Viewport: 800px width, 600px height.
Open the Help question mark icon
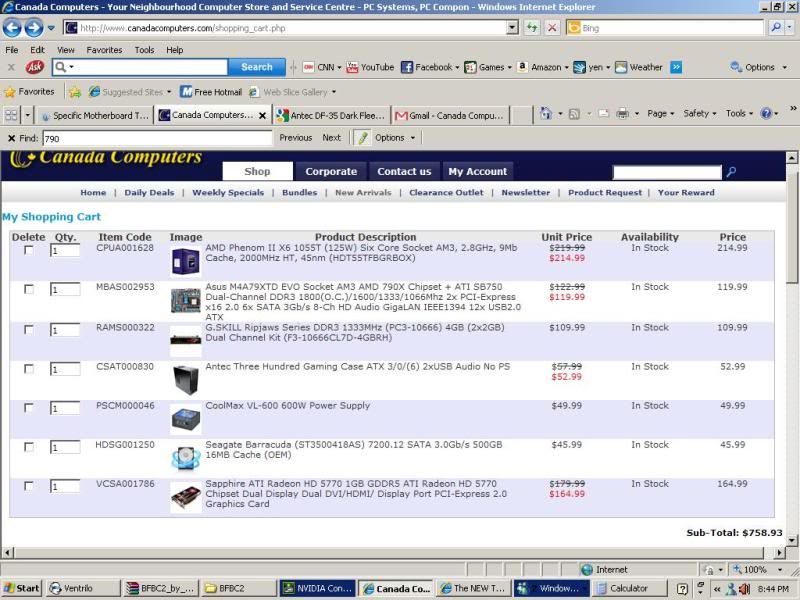pyautogui.click(x=766, y=114)
